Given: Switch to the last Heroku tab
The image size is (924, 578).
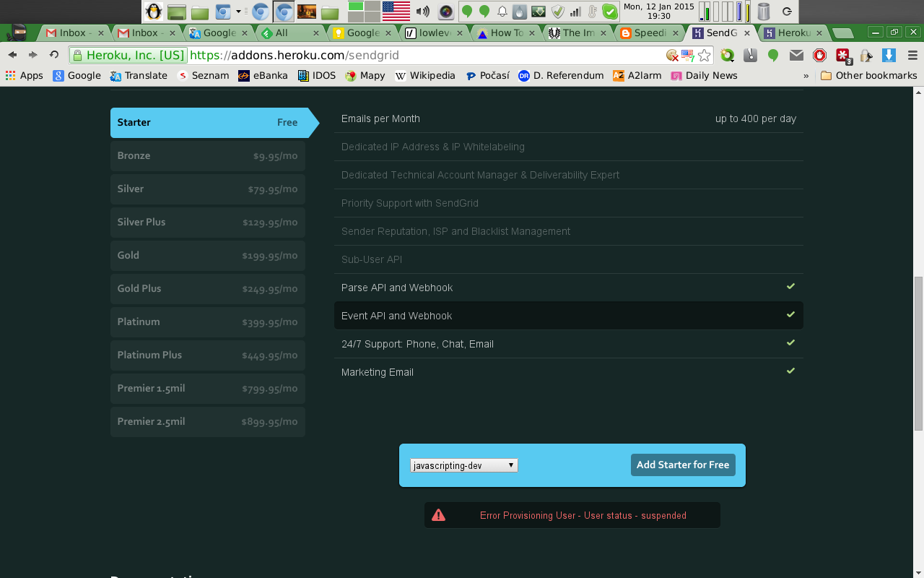Looking at the screenshot, I should coord(793,33).
